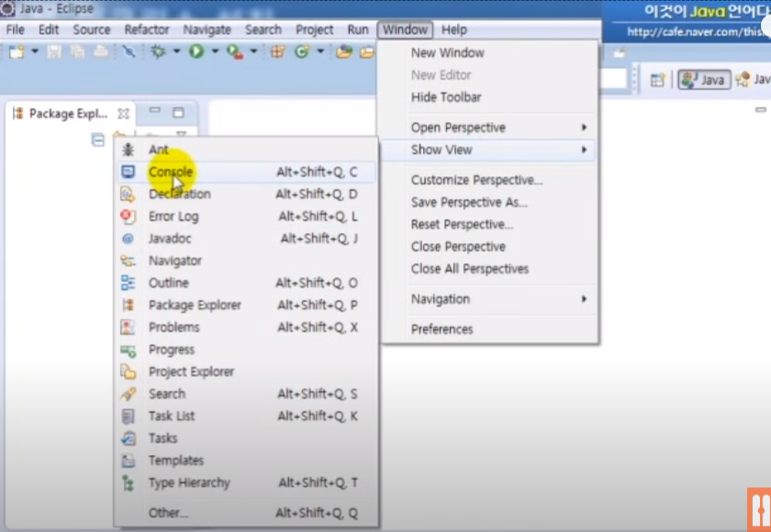Minimize the Package Explorer view

tap(155, 111)
